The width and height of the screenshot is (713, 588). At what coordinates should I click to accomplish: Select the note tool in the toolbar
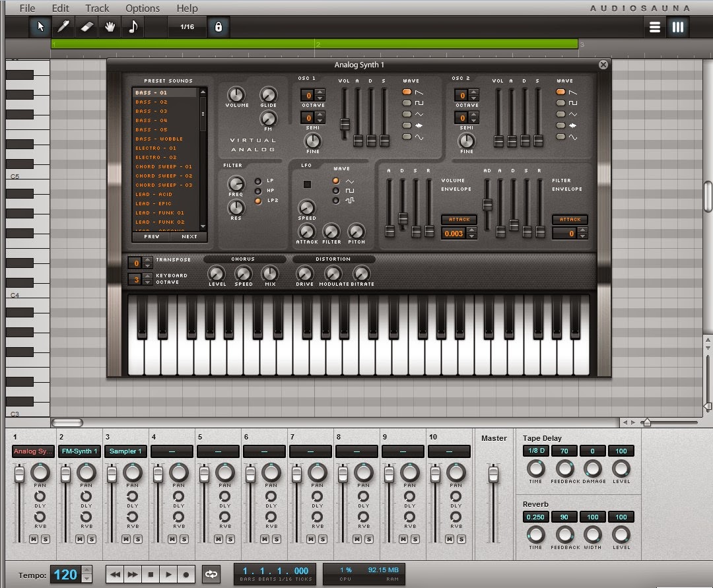coord(132,27)
